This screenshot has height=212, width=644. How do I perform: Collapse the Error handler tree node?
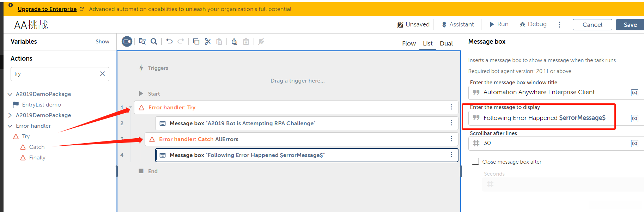tap(10, 126)
